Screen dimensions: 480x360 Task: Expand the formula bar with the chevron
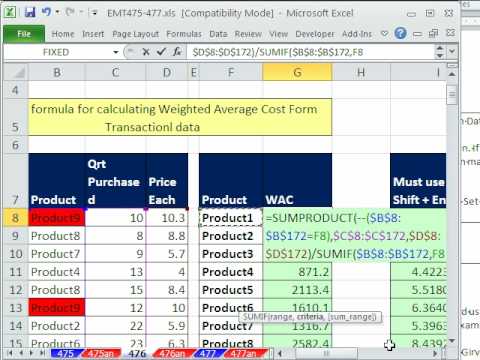click(452, 52)
